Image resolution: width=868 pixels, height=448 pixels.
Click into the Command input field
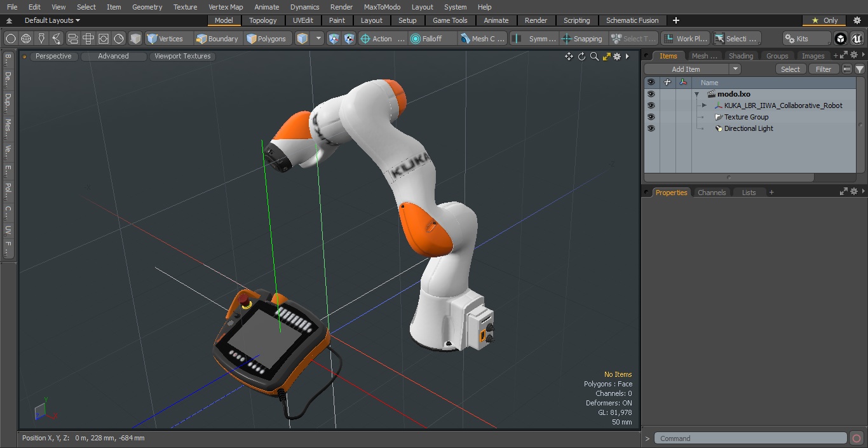pos(750,438)
